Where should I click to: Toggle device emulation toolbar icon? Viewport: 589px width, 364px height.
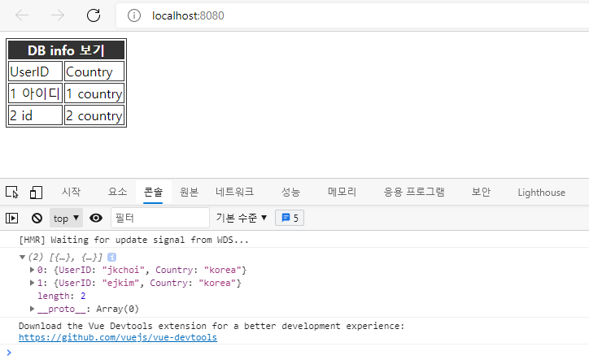pyautogui.click(x=36, y=192)
